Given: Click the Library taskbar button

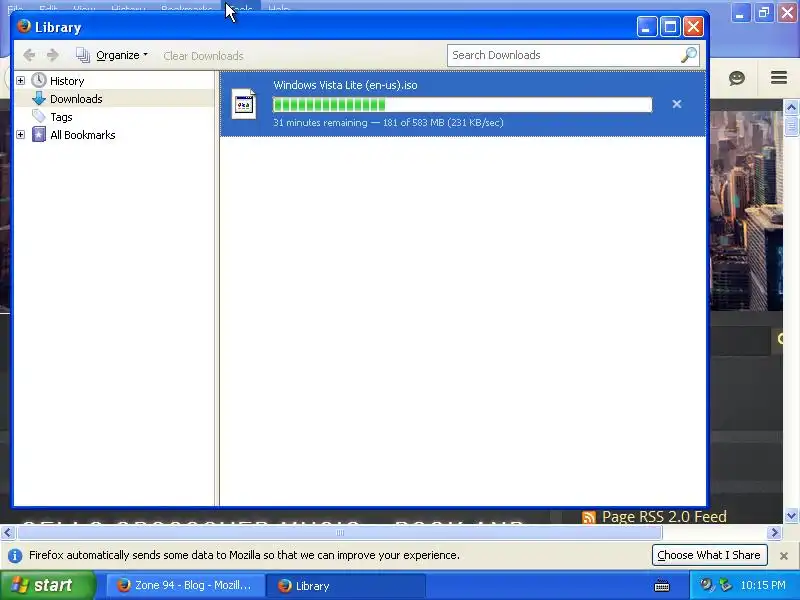Looking at the screenshot, I should coord(346,585).
